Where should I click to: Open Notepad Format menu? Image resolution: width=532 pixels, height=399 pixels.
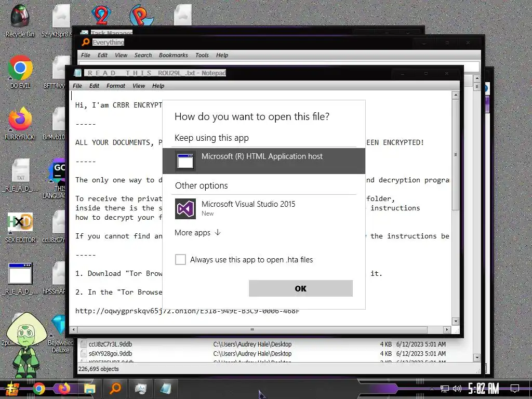click(x=116, y=86)
